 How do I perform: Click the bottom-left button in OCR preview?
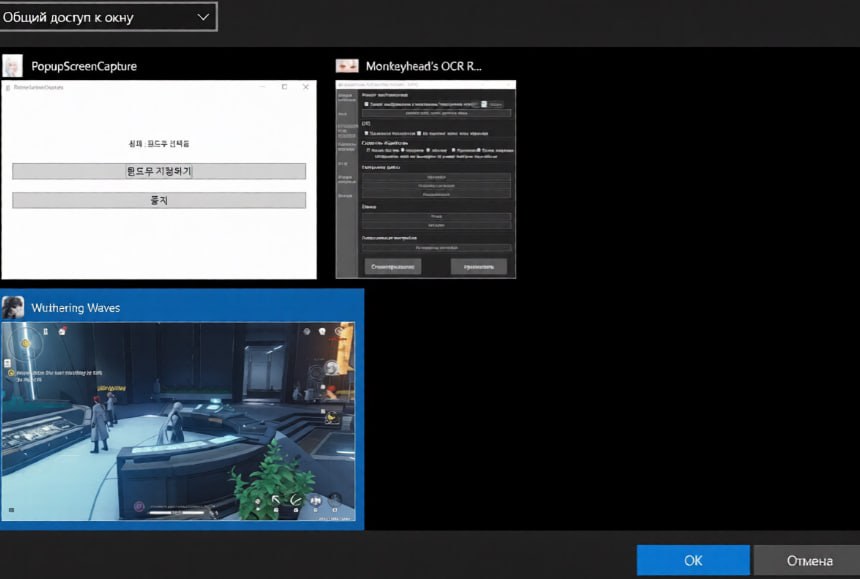pyautogui.click(x=392, y=267)
